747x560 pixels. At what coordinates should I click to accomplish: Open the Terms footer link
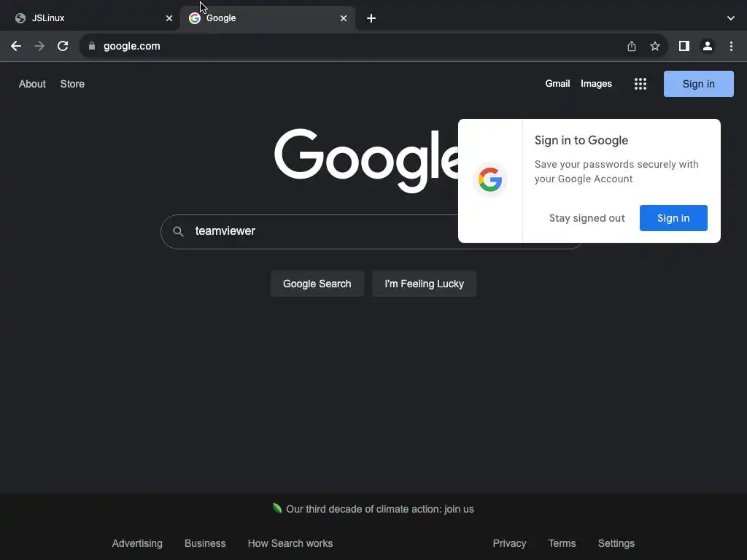point(562,543)
